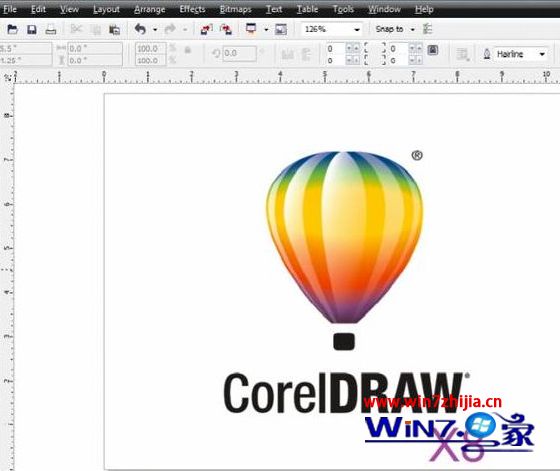This screenshot has height=471, width=560.
Task: Expand the Redo history dropdown arrow
Action: (x=185, y=29)
